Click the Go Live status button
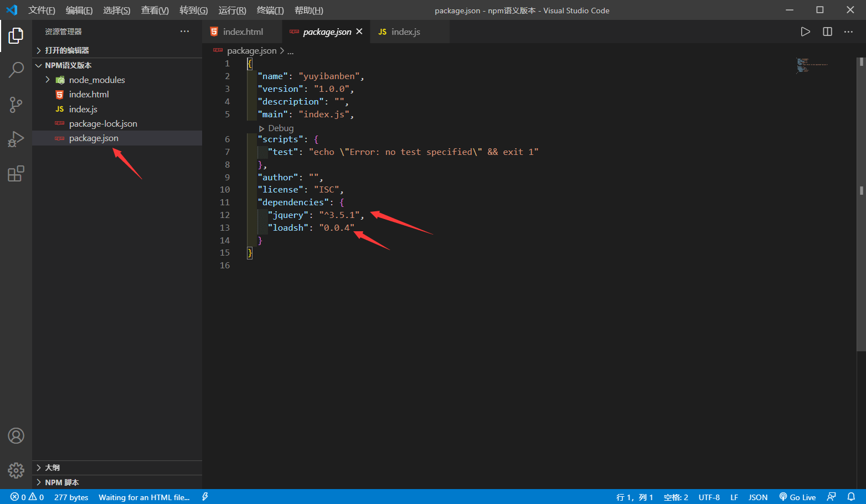 click(797, 497)
